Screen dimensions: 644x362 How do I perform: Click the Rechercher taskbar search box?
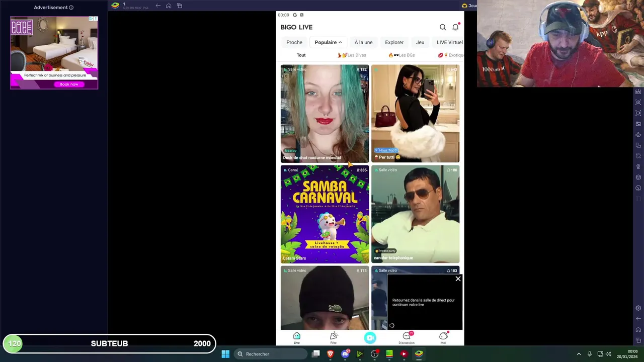(271, 354)
